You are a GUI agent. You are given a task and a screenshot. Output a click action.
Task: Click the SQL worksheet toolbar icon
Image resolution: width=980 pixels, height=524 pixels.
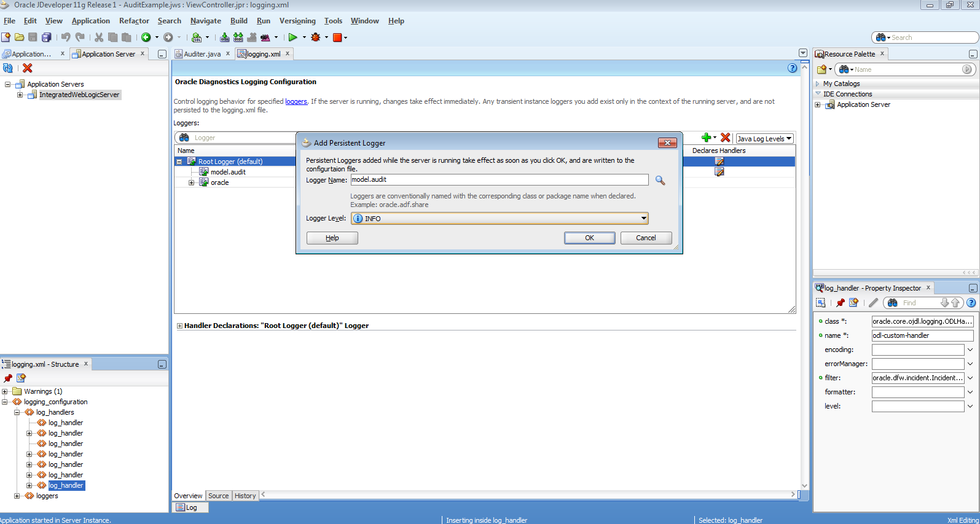click(197, 37)
